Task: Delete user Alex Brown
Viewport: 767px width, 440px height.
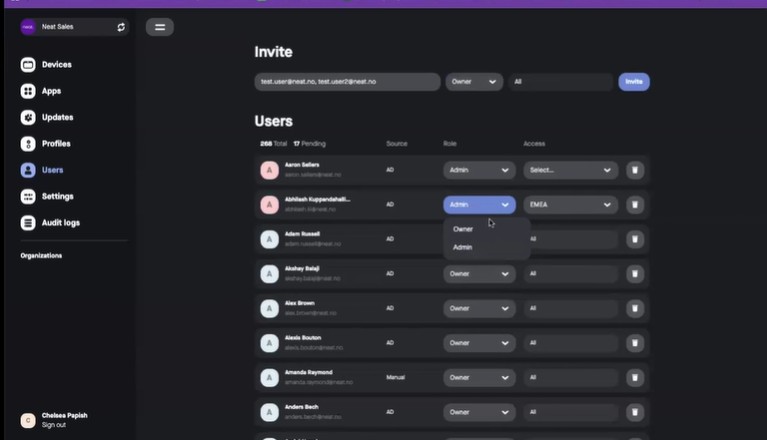Action: click(635, 308)
